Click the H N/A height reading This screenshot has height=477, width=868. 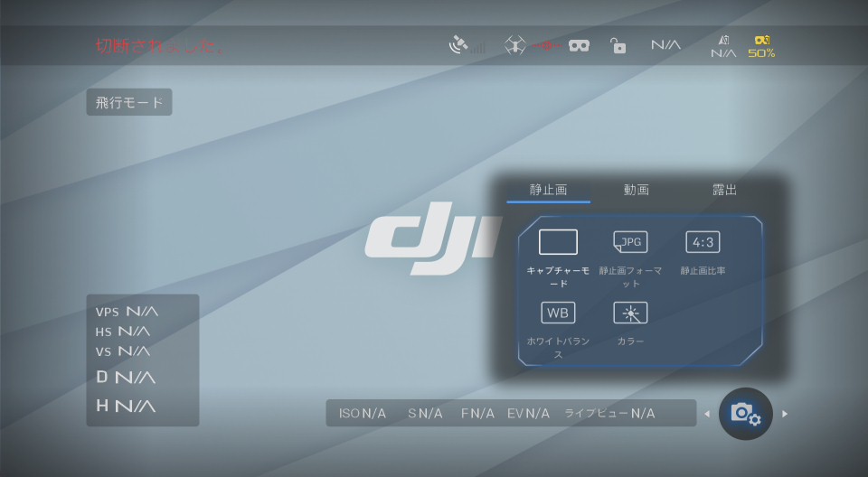click(x=126, y=407)
